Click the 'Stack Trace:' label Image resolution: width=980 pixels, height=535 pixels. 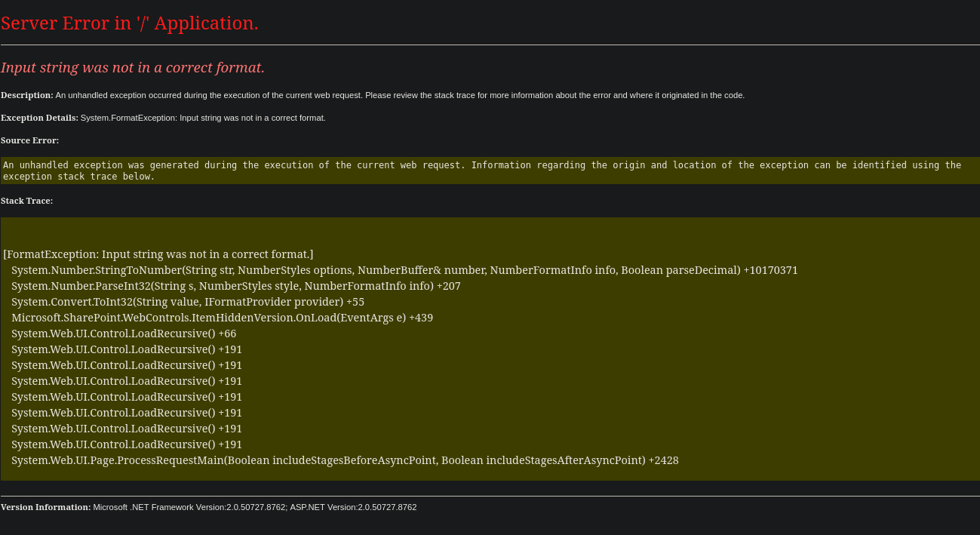pos(27,201)
